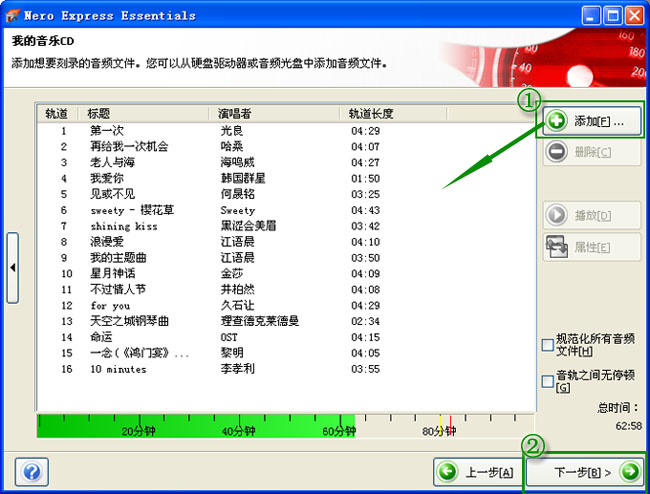Image resolution: width=650 pixels, height=494 pixels.
Task: Select track 命运
Action: pos(102,337)
